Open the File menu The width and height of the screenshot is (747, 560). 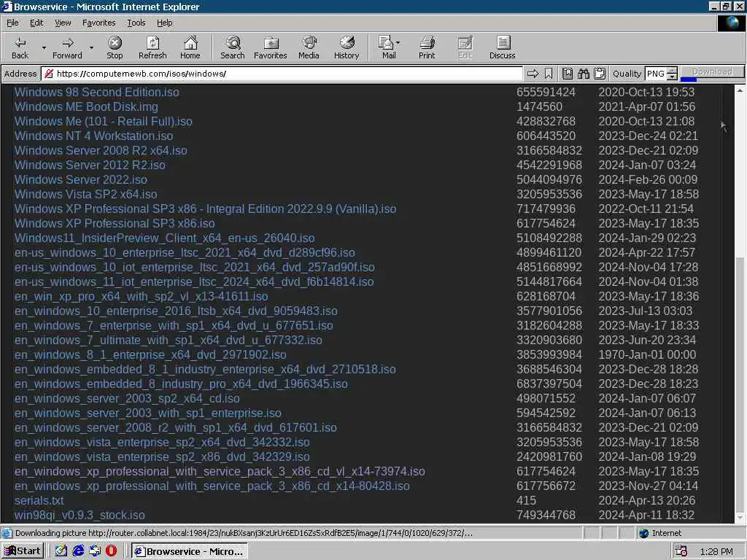click(x=12, y=23)
